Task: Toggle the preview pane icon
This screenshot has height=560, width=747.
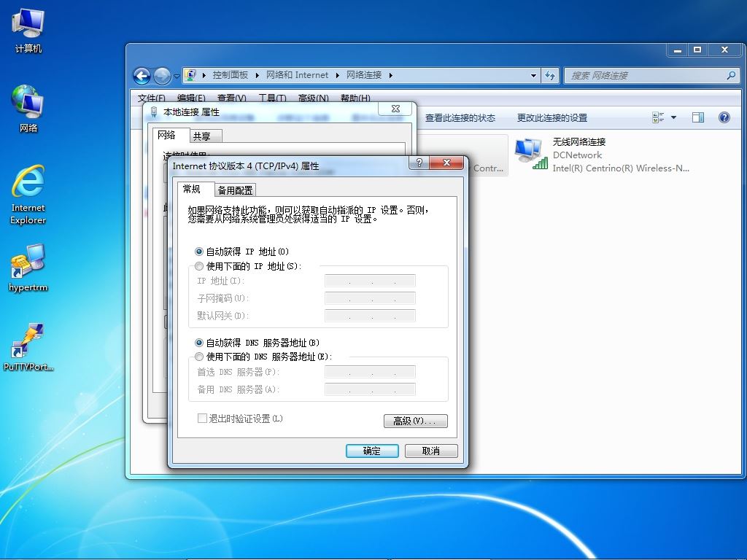Action: coord(698,117)
